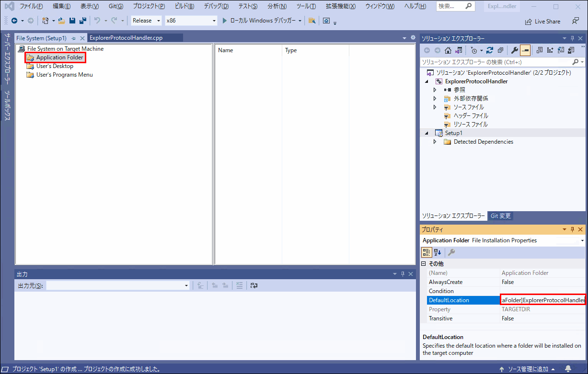Open the Git(G) menu

click(x=116, y=6)
